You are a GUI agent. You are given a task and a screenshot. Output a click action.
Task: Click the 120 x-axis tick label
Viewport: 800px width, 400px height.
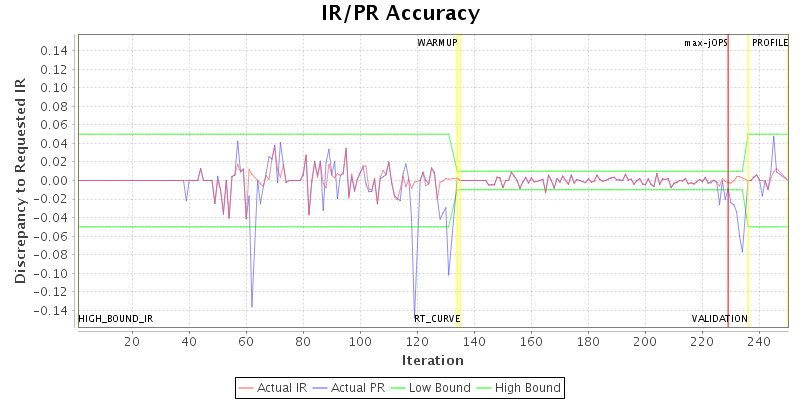417,341
